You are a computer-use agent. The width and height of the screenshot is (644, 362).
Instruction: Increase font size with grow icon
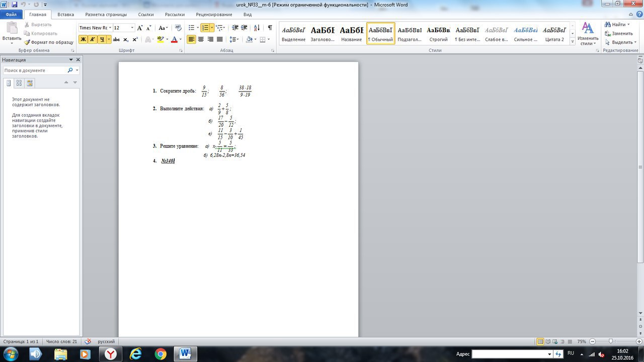[x=140, y=28]
